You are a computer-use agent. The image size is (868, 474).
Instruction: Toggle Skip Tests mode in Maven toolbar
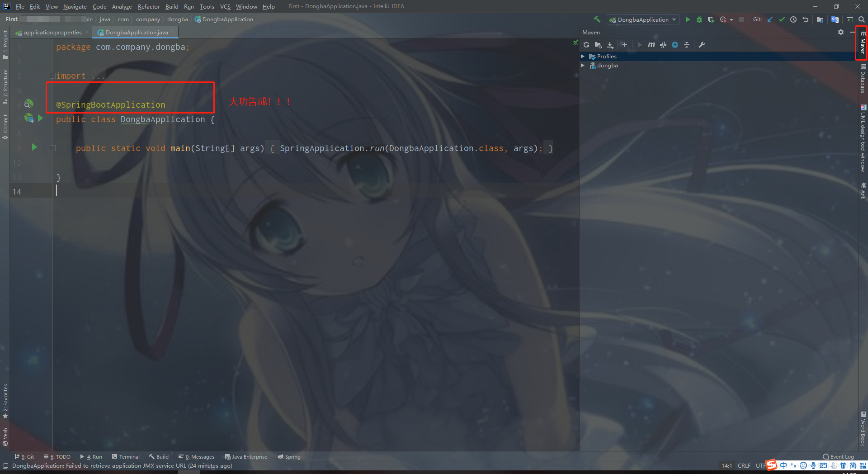coord(663,45)
